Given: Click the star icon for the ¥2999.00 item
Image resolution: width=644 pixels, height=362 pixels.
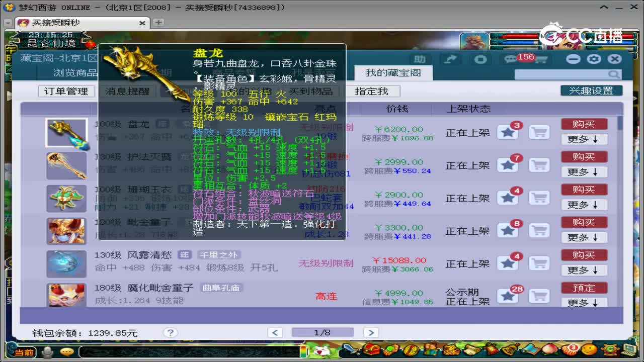Looking at the screenshot, I should click(508, 165).
